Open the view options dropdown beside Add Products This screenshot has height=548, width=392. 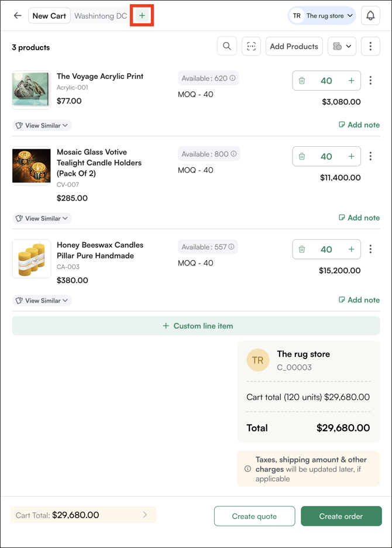pos(342,46)
